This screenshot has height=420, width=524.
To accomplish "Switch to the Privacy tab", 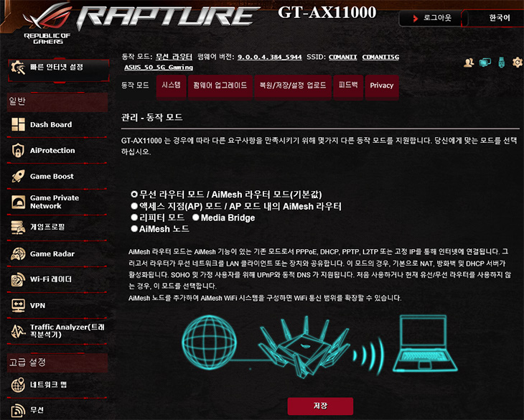I will [x=382, y=86].
